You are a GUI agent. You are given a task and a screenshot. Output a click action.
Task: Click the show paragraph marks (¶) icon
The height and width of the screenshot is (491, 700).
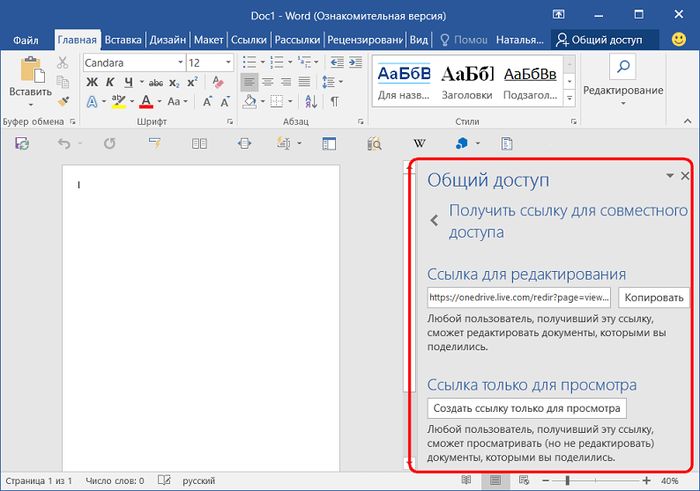point(334,102)
